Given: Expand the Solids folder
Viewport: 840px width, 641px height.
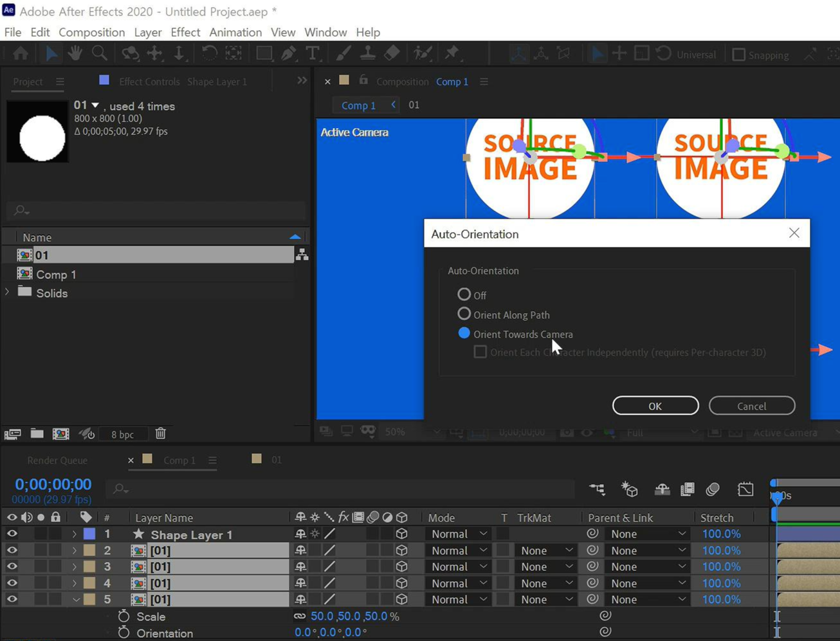Looking at the screenshot, I should [x=7, y=292].
